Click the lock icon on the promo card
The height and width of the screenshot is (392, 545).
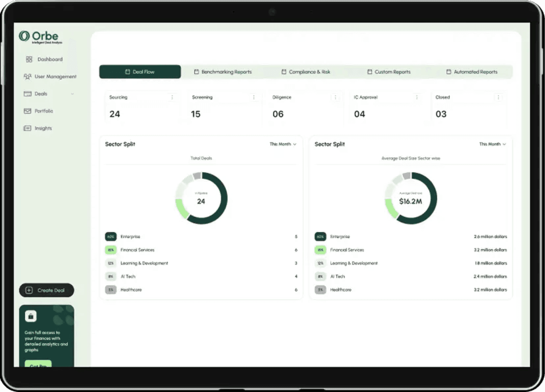pos(31,316)
